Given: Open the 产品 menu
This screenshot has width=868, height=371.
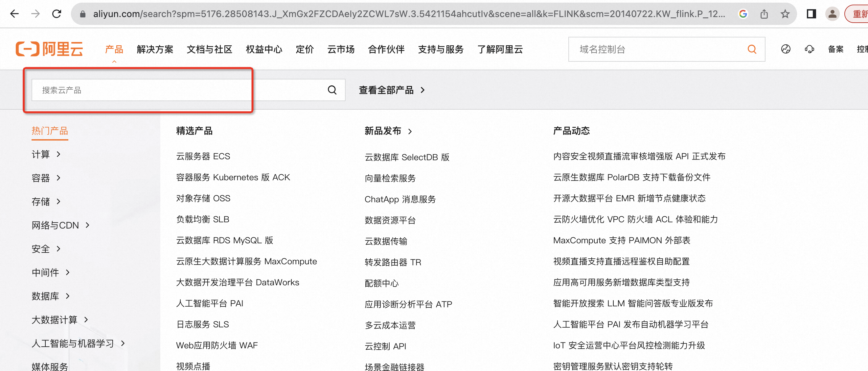Looking at the screenshot, I should (x=114, y=49).
